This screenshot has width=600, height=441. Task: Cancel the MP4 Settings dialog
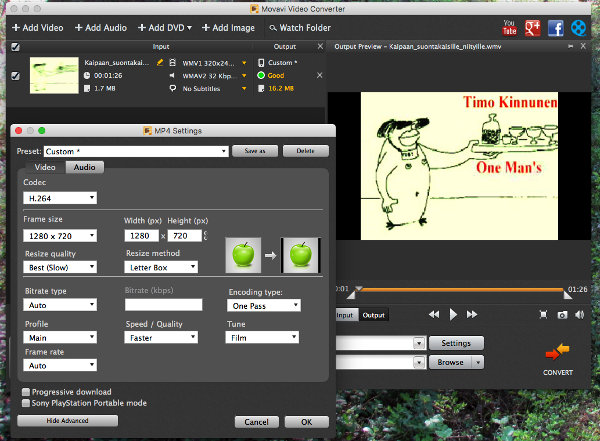coord(256,422)
